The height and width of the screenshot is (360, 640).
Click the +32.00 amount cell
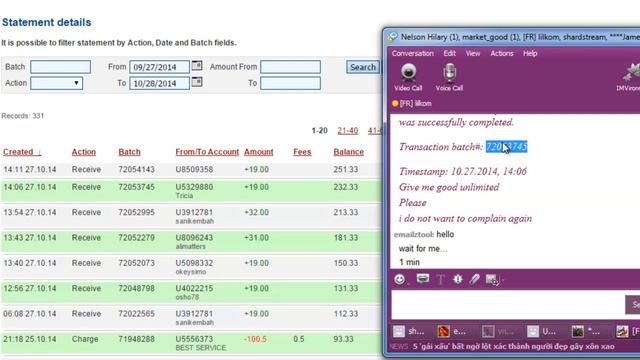[x=256, y=212]
